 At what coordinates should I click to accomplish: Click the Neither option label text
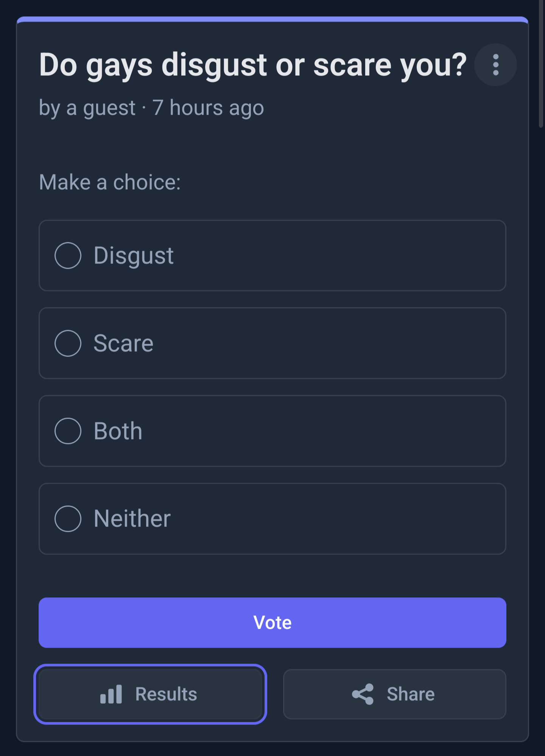pyautogui.click(x=132, y=519)
